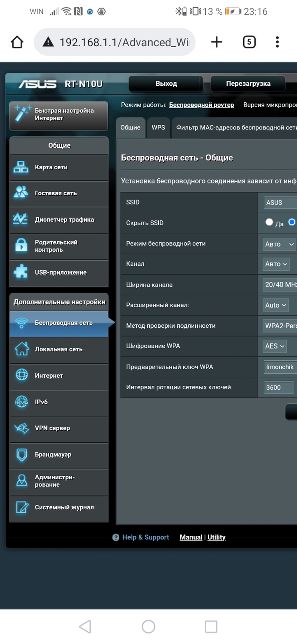The image size is (297, 644).
Task: Open Брандмауэр menu item
Action: tap(59, 455)
